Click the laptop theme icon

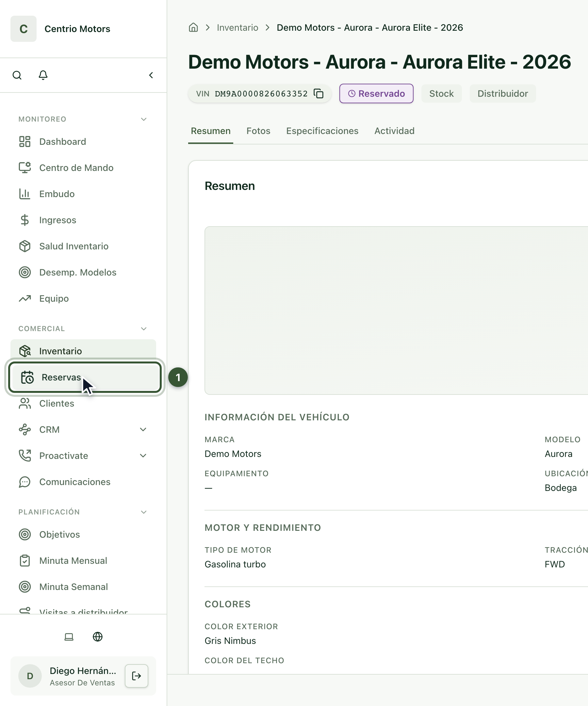[69, 637]
